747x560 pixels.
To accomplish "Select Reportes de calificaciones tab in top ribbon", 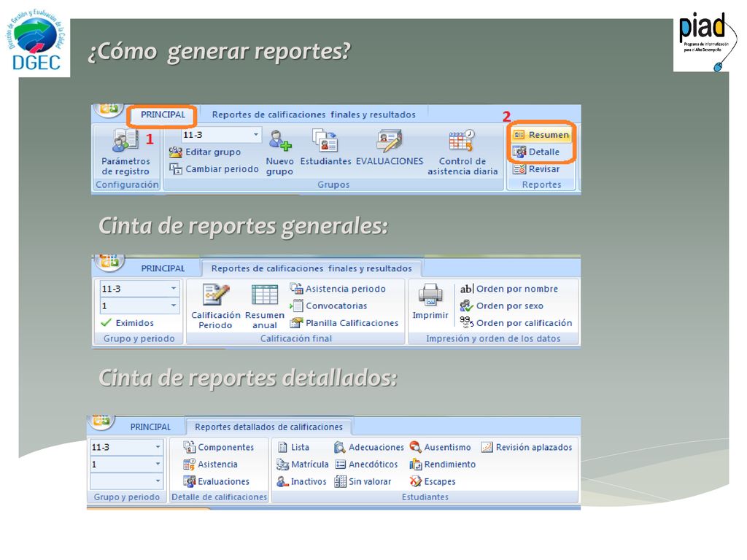I will point(314,114).
